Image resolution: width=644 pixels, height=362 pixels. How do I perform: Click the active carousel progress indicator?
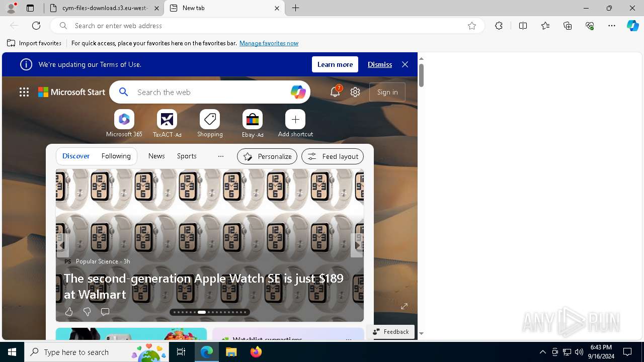pyautogui.click(x=202, y=312)
